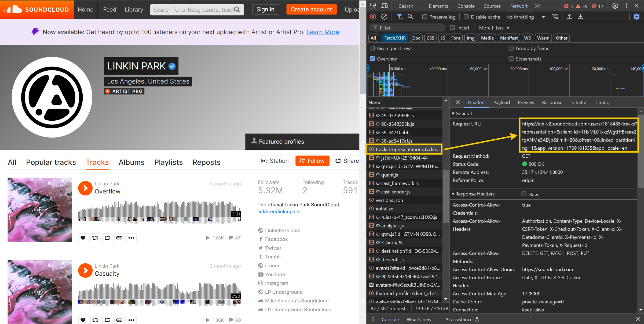The image size is (644, 324).
Task: Open the linktr.ee/linkinpark link
Action: (x=279, y=211)
